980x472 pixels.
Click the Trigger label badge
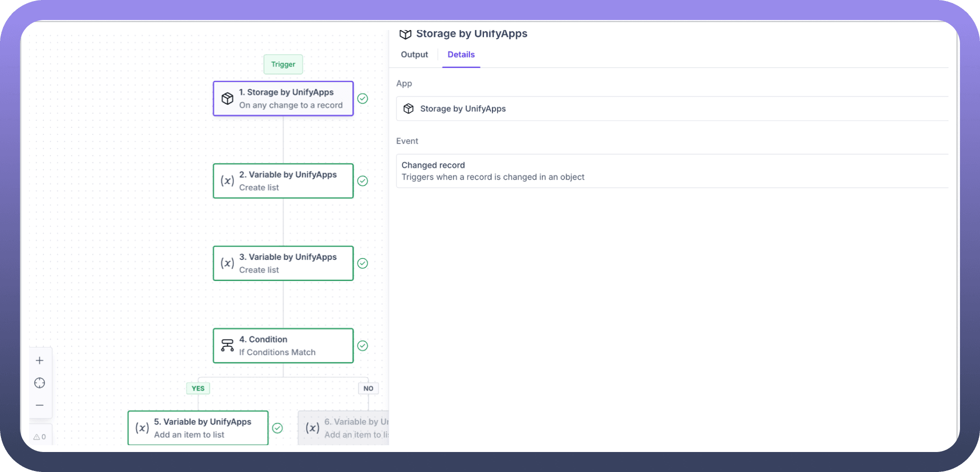pos(283,64)
